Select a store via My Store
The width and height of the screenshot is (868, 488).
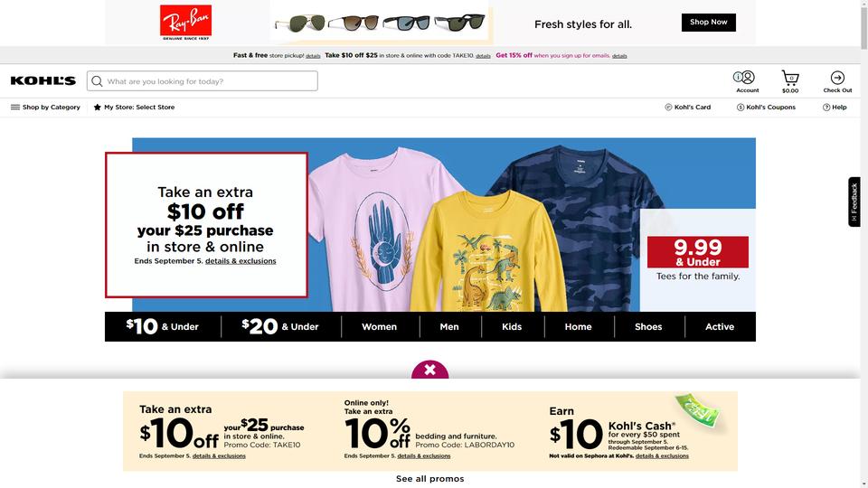click(134, 108)
